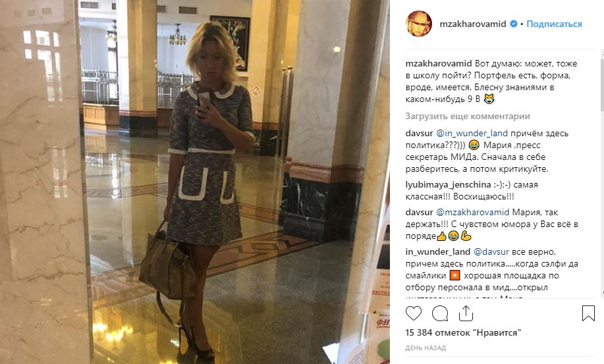The width and height of the screenshot is (604, 364).
Task: Open the davsur commenter profile in the first comment
Action: [419, 133]
